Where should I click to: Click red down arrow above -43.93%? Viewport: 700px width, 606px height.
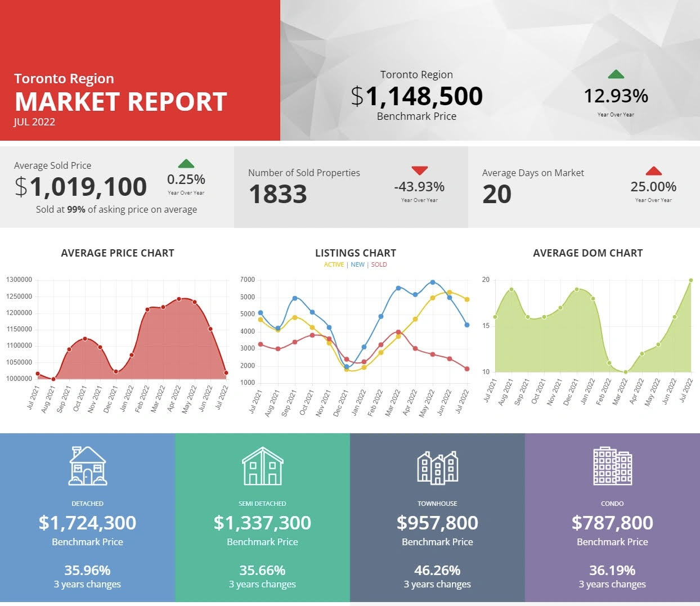click(419, 170)
